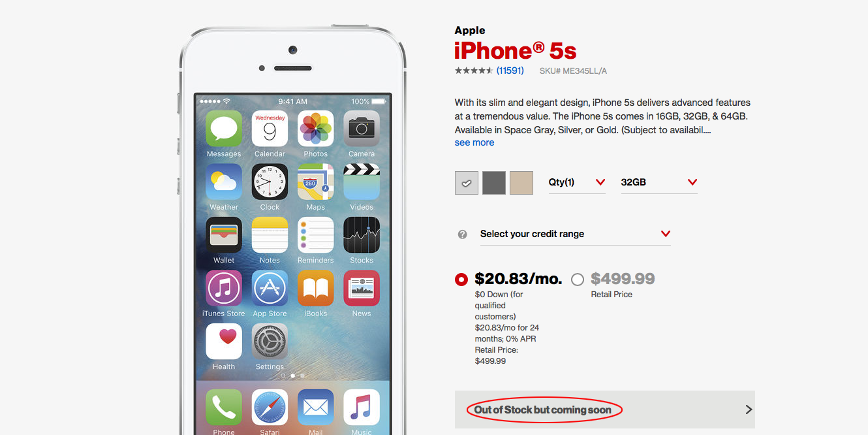This screenshot has height=435, width=868.
Task: Choose the Gold color swatch
Action: (x=521, y=183)
